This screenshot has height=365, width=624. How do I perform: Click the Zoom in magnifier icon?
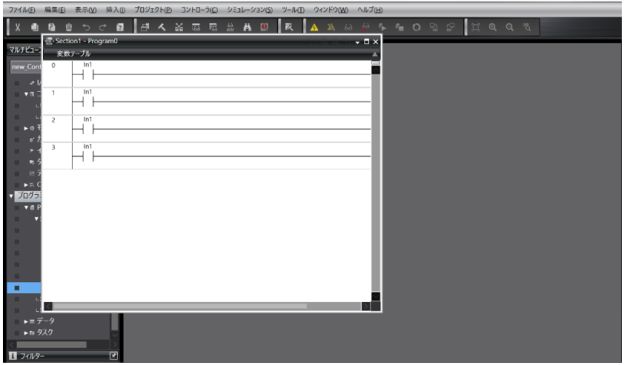(x=493, y=27)
